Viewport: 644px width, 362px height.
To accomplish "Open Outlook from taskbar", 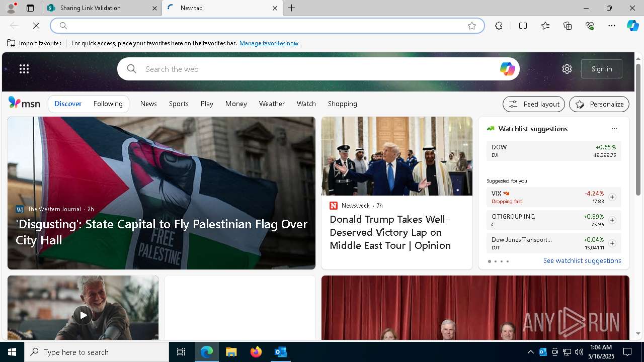I will 281,352.
